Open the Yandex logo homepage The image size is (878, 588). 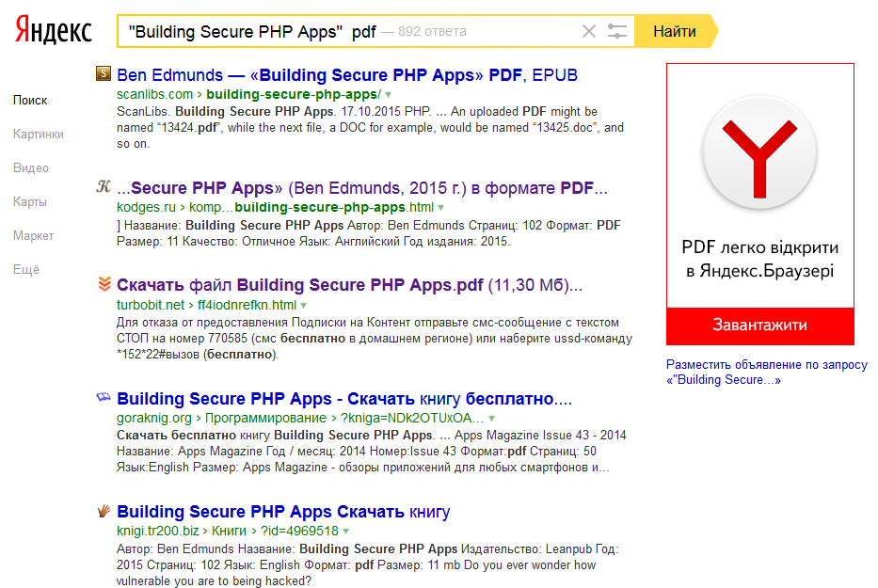point(54,30)
